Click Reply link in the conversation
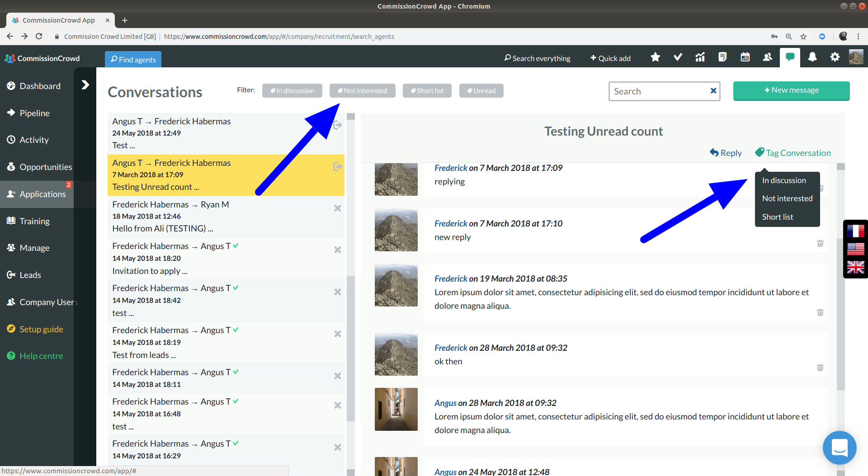The height and width of the screenshot is (476, 868). pos(726,153)
